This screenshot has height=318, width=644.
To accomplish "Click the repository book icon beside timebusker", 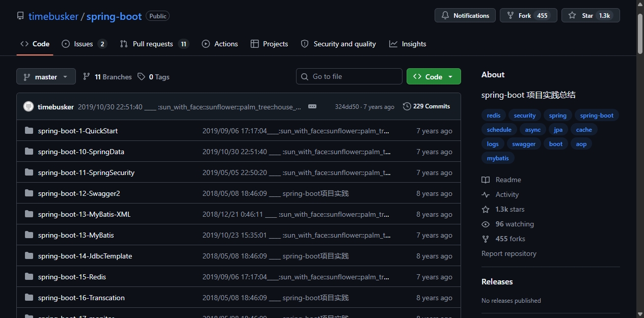I will pyautogui.click(x=20, y=16).
